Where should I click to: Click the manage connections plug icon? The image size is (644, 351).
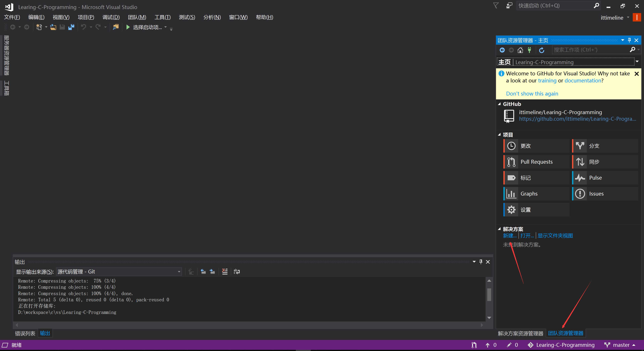tap(529, 50)
